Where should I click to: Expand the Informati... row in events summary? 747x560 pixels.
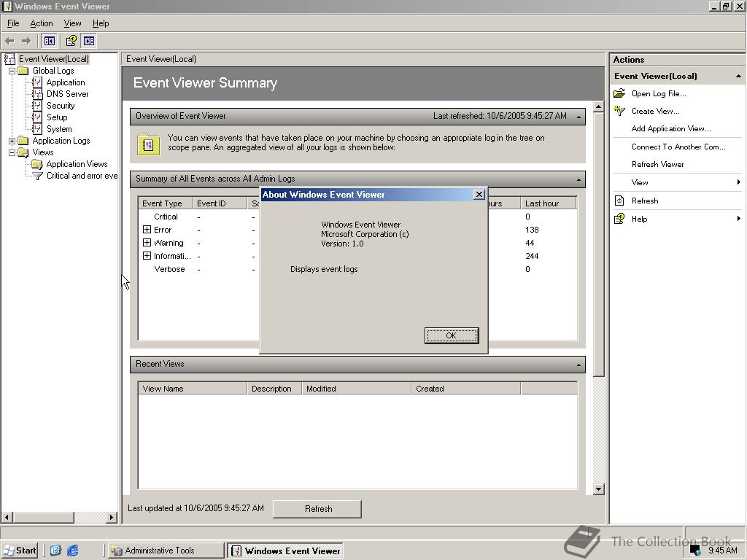coord(147,256)
